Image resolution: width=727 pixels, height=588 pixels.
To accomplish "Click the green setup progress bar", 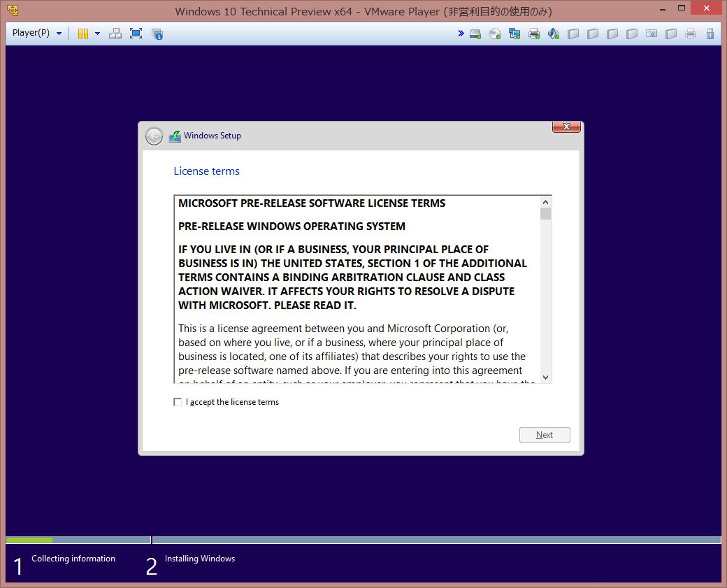I will tap(29, 540).
